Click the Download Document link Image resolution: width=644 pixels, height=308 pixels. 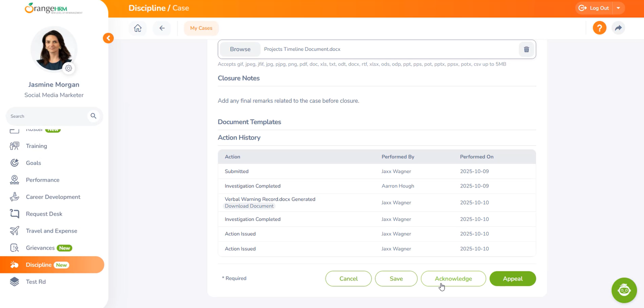point(249,206)
